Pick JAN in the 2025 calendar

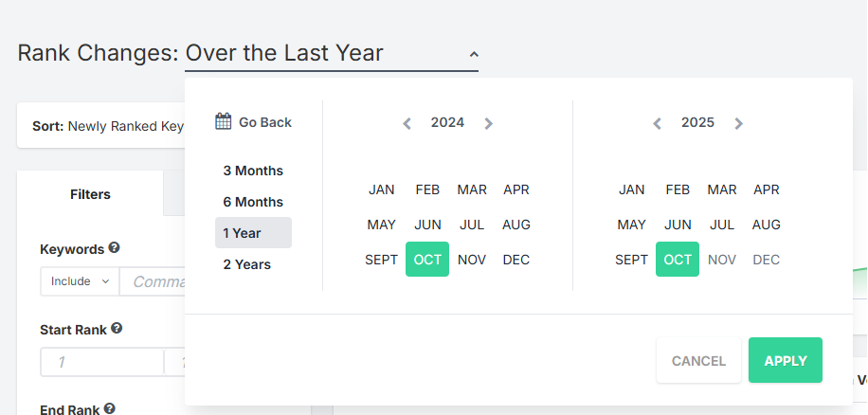[632, 189]
